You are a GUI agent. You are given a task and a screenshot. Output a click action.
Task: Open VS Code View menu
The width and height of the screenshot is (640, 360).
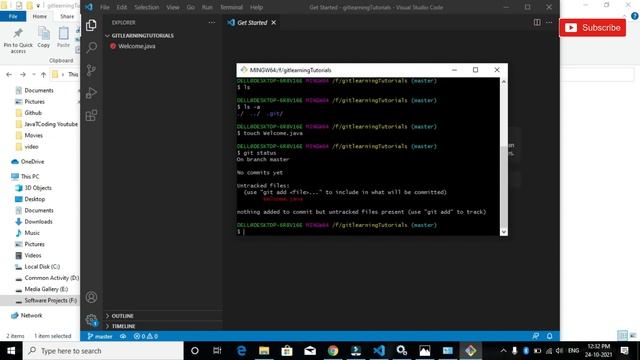tap(173, 7)
